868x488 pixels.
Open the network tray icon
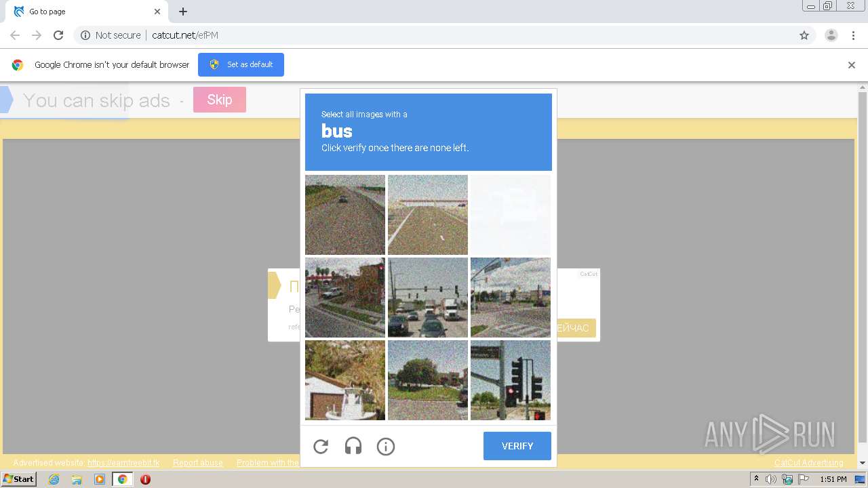pos(787,479)
